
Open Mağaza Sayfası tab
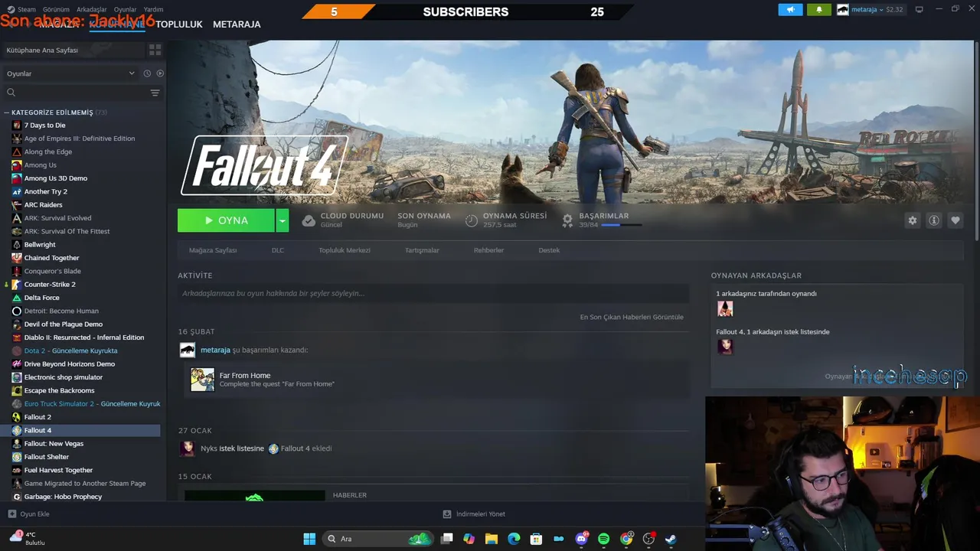pos(213,250)
